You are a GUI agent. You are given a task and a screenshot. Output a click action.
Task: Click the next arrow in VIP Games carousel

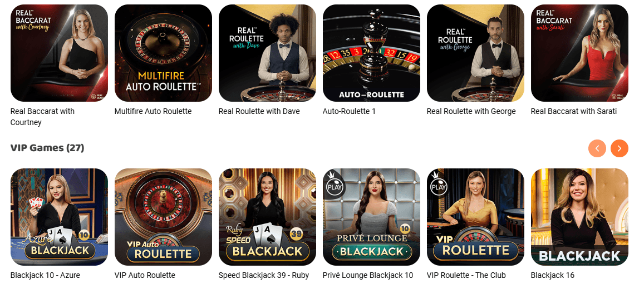click(620, 148)
